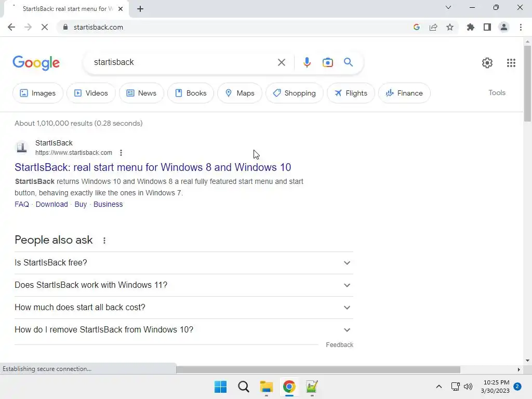
Task: Click the magnifier search button
Action: click(348, 62)
